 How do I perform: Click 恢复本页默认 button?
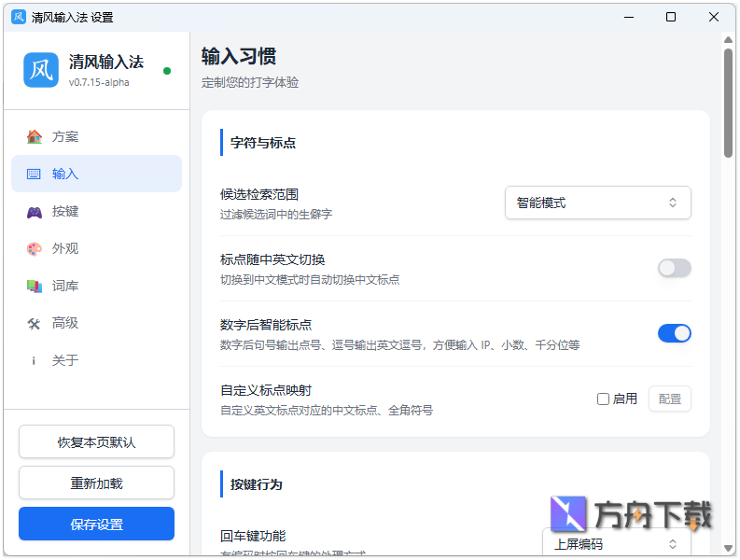pos(96,442)
